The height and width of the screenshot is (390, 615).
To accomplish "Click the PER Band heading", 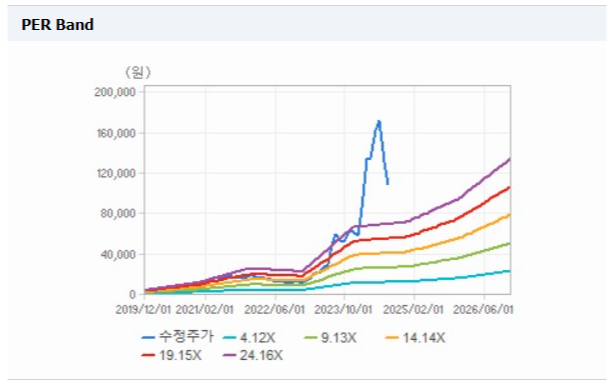I will (58, 24).
